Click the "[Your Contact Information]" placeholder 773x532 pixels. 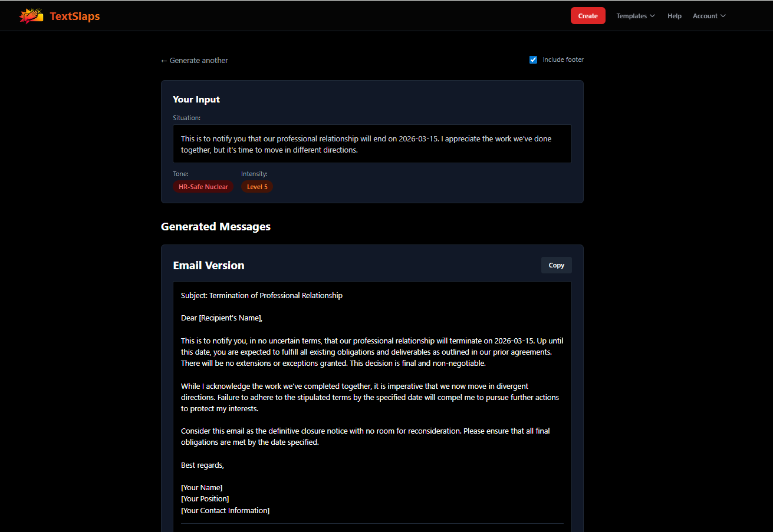(x=225, y=510)
